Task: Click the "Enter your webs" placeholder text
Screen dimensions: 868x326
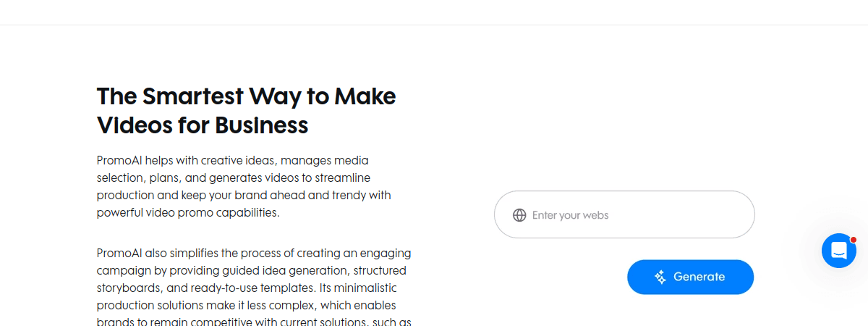Action: point(570,215)
